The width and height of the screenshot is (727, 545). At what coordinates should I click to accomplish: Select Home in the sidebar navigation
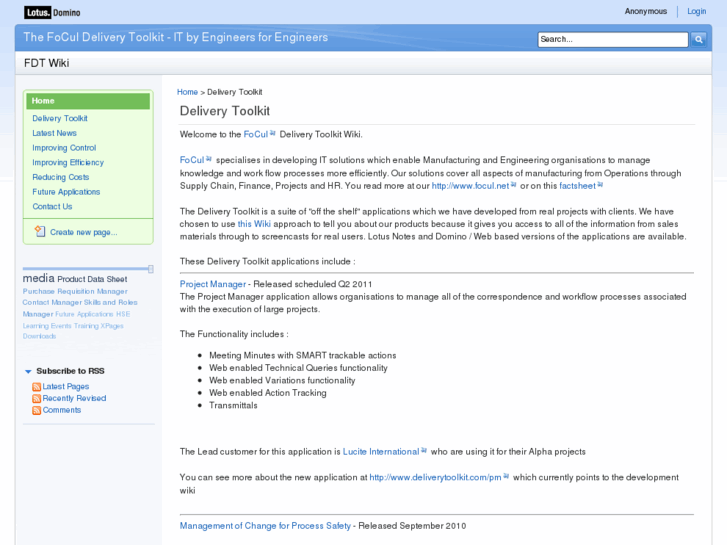(88, 101)
